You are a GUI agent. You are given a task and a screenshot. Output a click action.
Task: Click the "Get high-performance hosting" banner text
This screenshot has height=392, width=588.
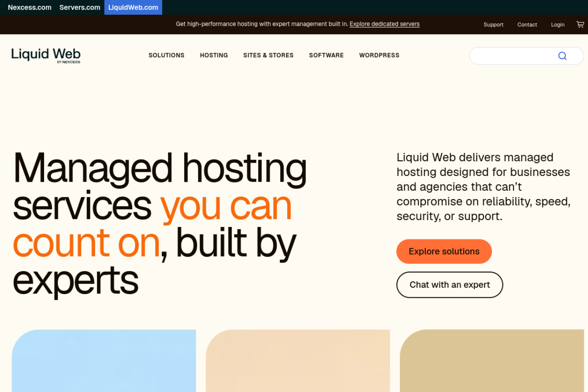(262, 24)
